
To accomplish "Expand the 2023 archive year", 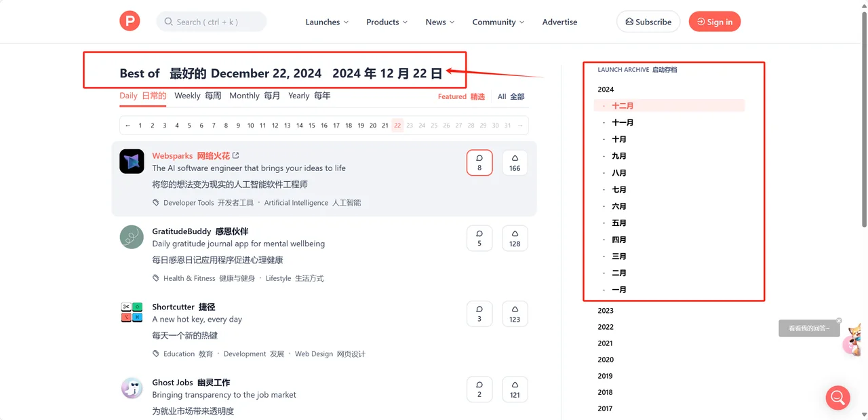I will click(x=606, y=311).
